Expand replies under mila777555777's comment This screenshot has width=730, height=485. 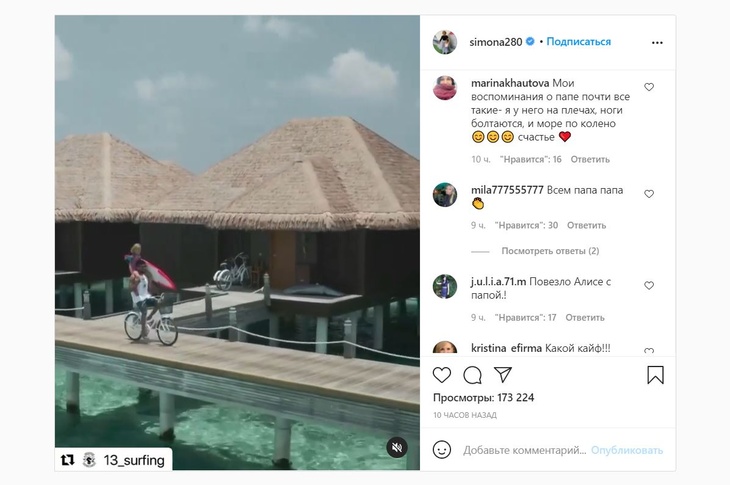click(x=550, y=251)
